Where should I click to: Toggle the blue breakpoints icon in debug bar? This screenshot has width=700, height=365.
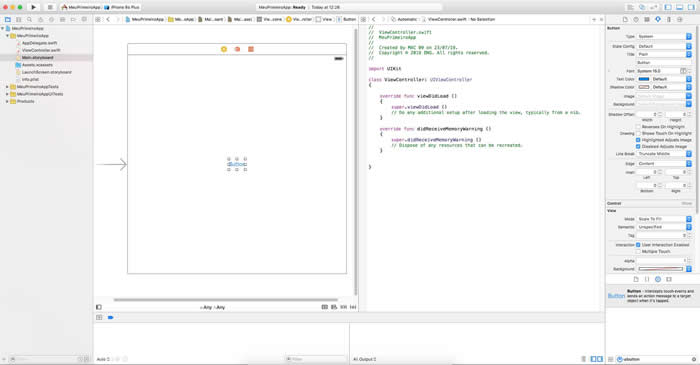coord(110,317)
